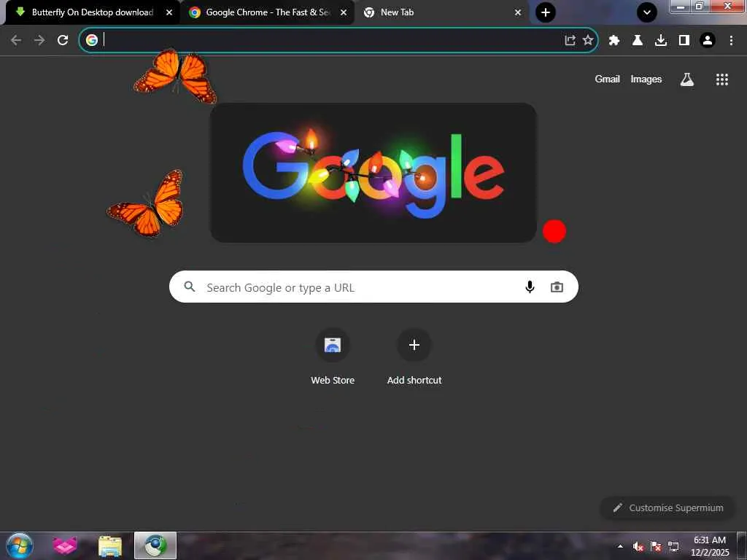Open the toolbar's experiments flask icon
The image size is (747, 560).
click(638, 41)
